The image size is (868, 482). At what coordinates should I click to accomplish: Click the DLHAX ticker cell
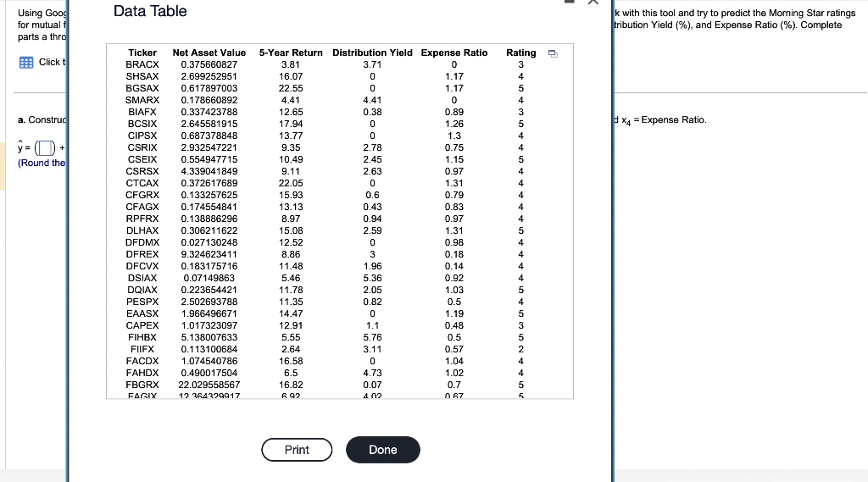click(142, 230)
